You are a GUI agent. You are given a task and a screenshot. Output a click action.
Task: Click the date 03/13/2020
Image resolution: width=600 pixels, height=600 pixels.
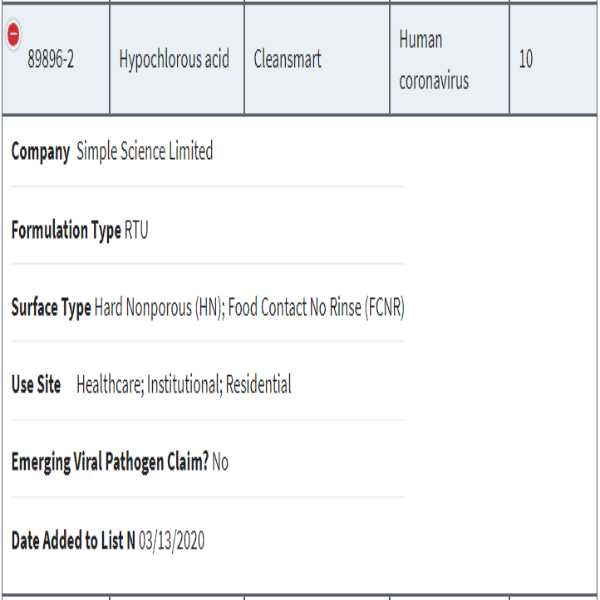click(171, 541)
